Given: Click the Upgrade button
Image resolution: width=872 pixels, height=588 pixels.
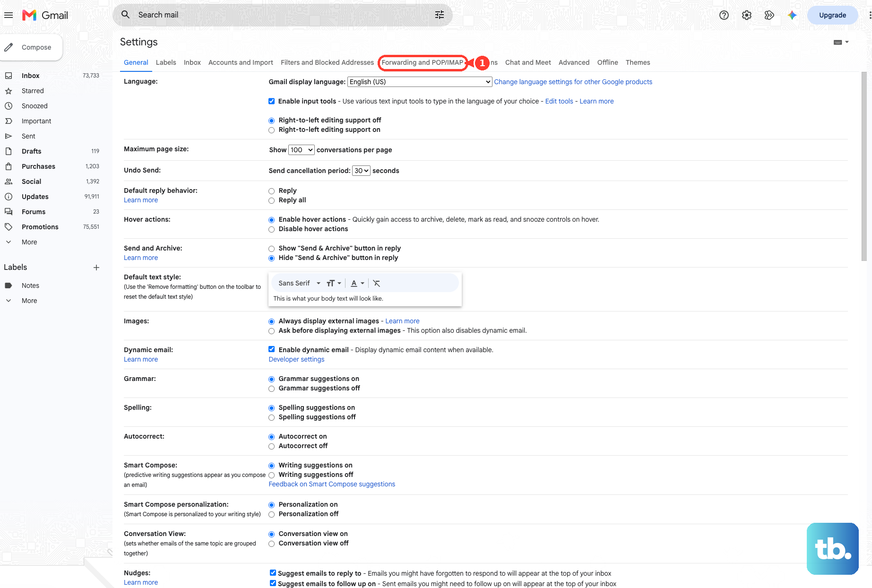Looking at the screenshot, I should click(x=832, y=15).
